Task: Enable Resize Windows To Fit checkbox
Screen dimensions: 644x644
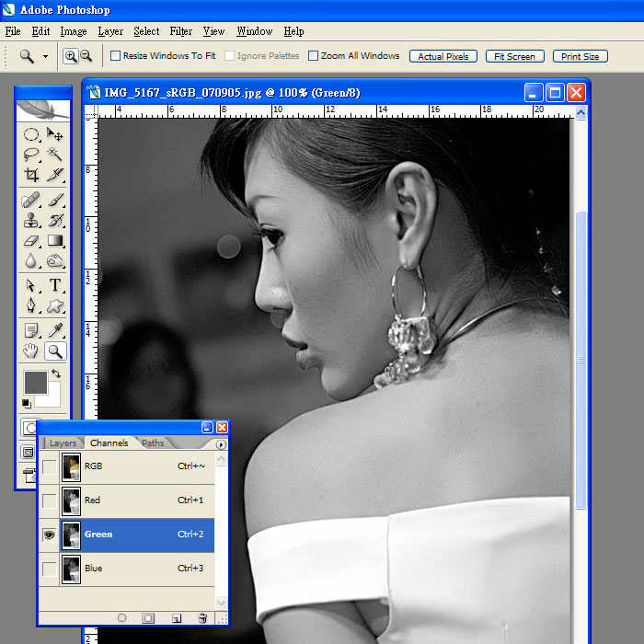Action: [115, 56]
